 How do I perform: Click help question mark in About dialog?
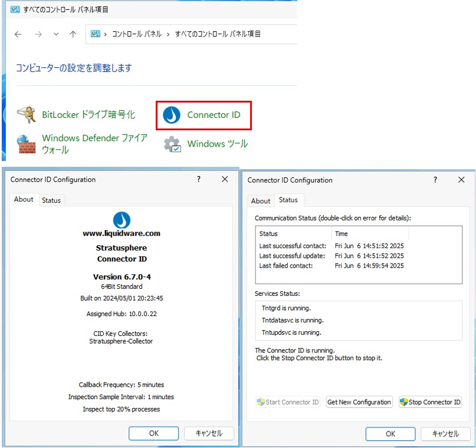tap(199, 179)
